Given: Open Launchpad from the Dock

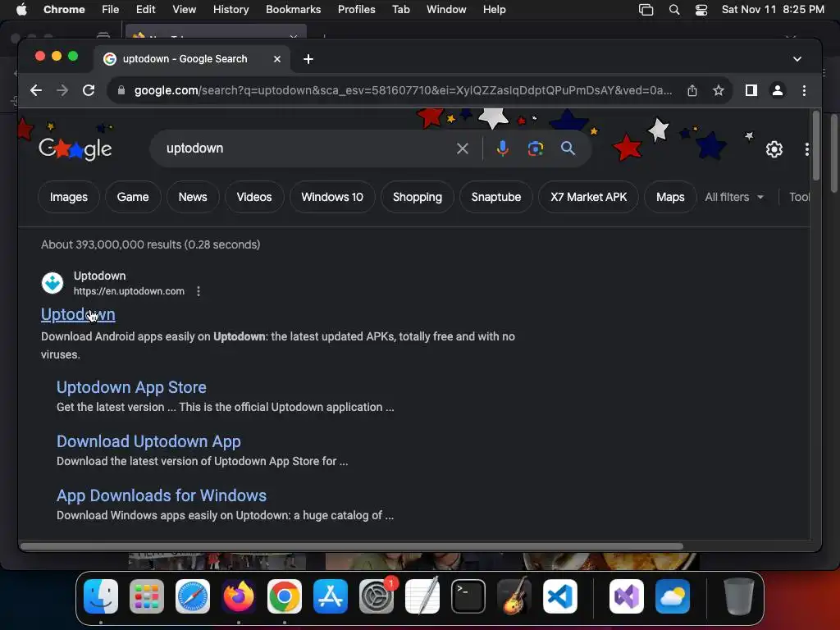Looking at the screenshot, I should point(147,596).
